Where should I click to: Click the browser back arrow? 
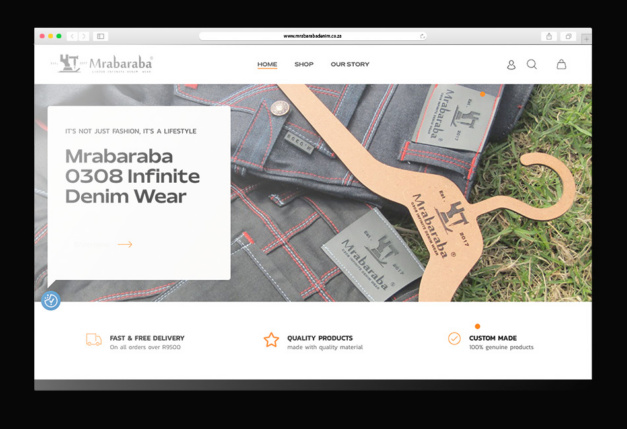click(72, 36)
